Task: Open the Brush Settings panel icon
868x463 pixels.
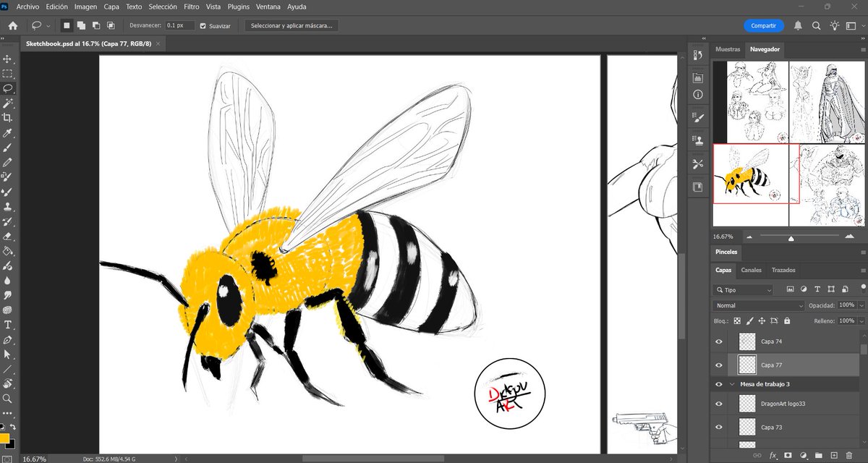Action: pyautogui.click(x=697, y=116)
